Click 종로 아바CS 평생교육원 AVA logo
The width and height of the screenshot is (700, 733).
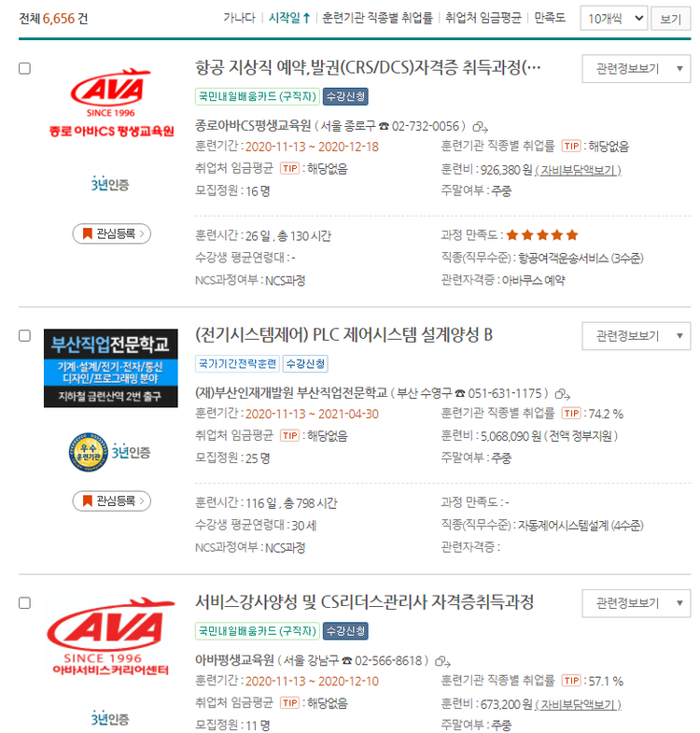(111, 103)
